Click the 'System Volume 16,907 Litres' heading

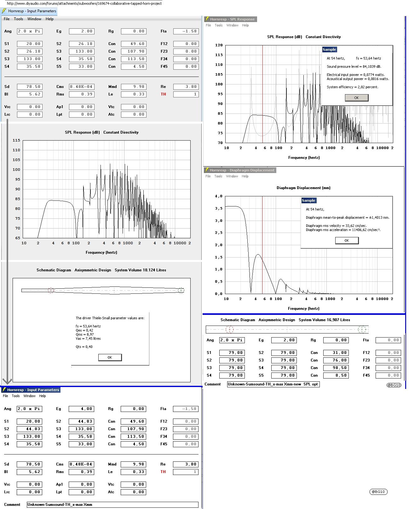click(x=325, y=320)
